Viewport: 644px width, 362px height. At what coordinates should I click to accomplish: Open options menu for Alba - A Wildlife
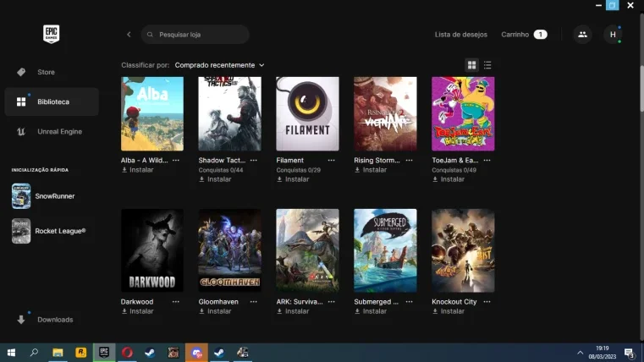tap(176, 160)
